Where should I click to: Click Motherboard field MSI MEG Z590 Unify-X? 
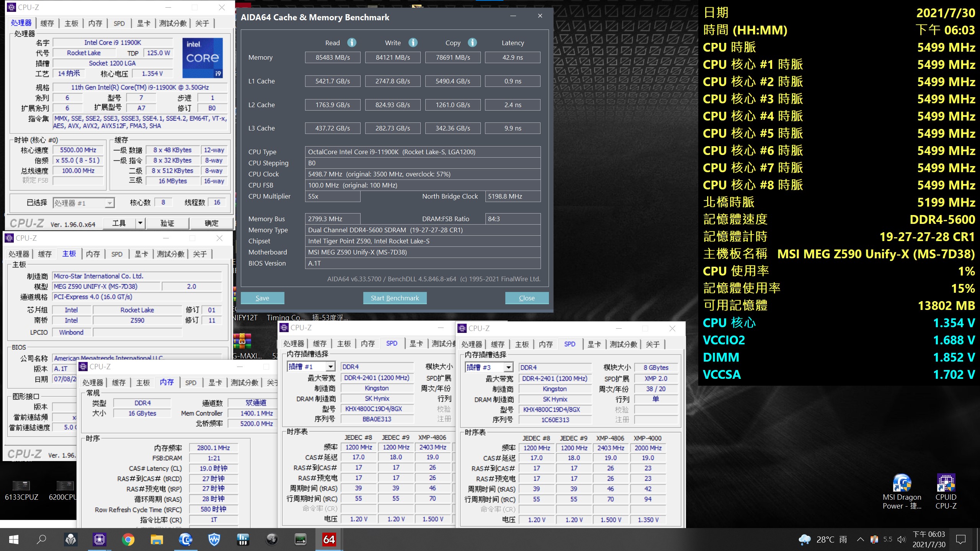point(423,252)
